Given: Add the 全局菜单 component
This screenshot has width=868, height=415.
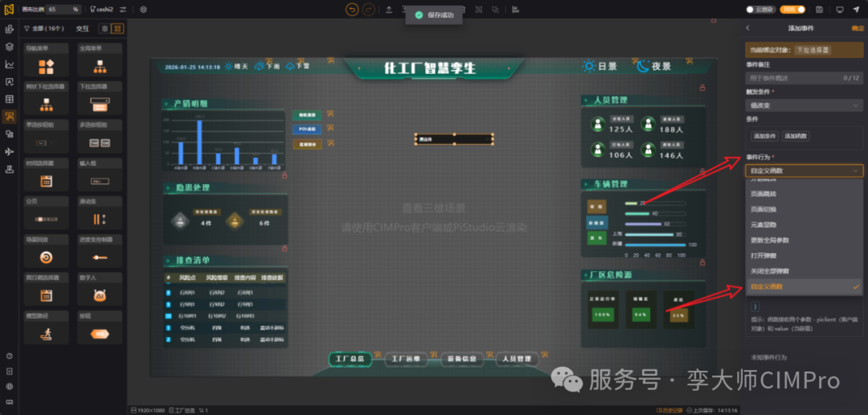Looking at the screenshot, I should tap(100, 60).
